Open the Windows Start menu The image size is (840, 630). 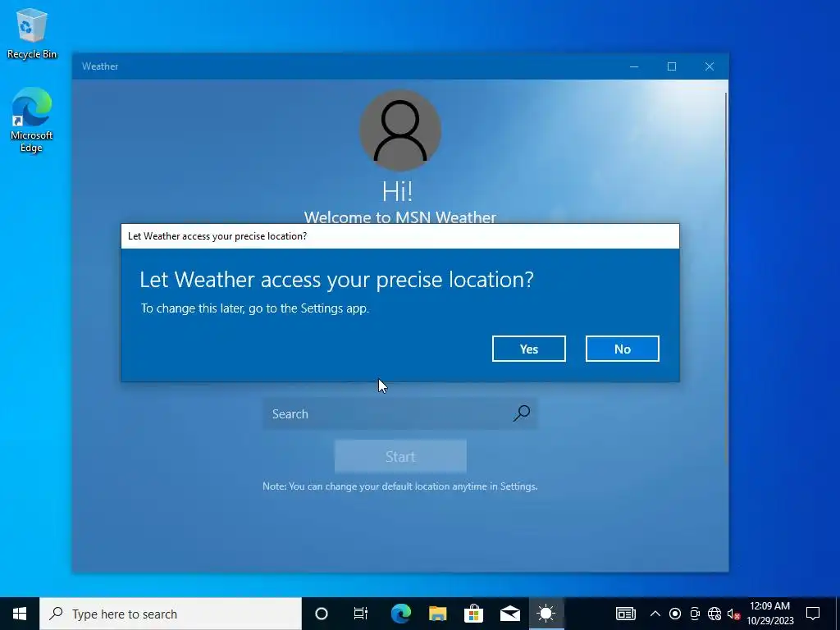click(x=20, y=614)
